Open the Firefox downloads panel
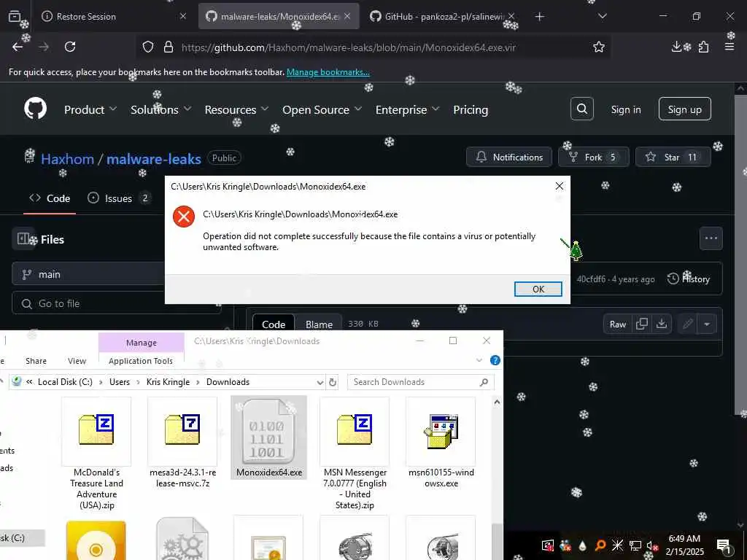The image size is (747, 560). pos(676,47)
